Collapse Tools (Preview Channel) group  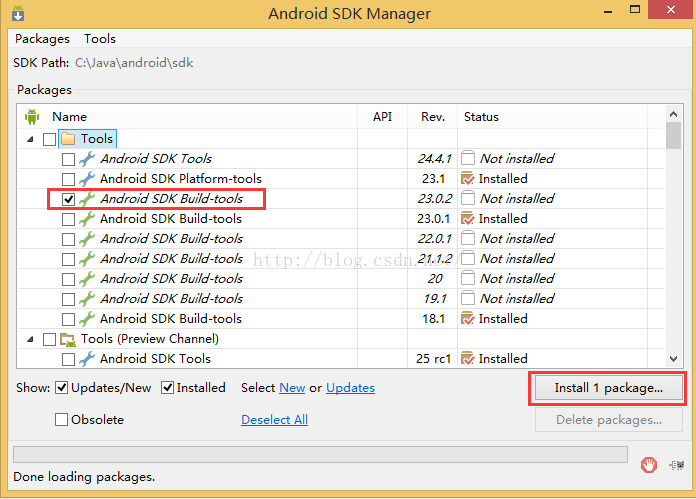click(x=30, y=340)
